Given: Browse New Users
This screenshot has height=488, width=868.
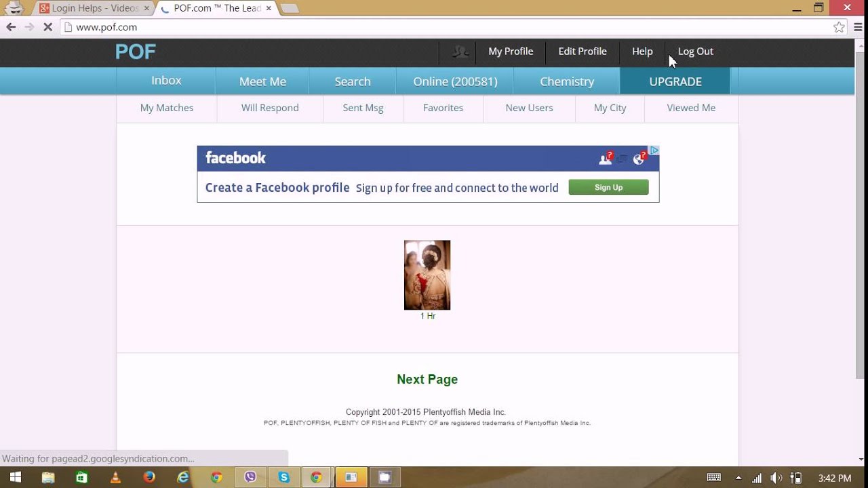Looking at the screenshot, I should (x=529, y=108).
